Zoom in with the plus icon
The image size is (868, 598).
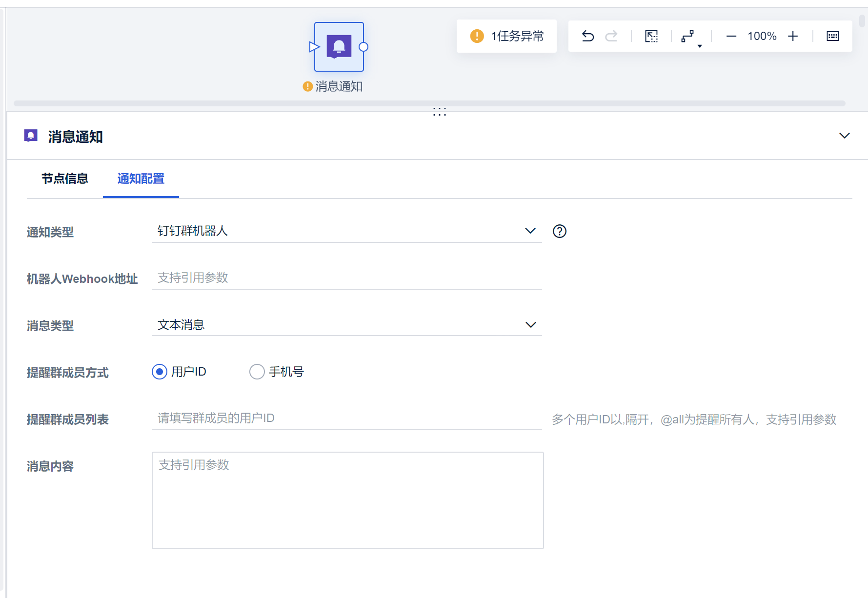click(x=793, y=36)
